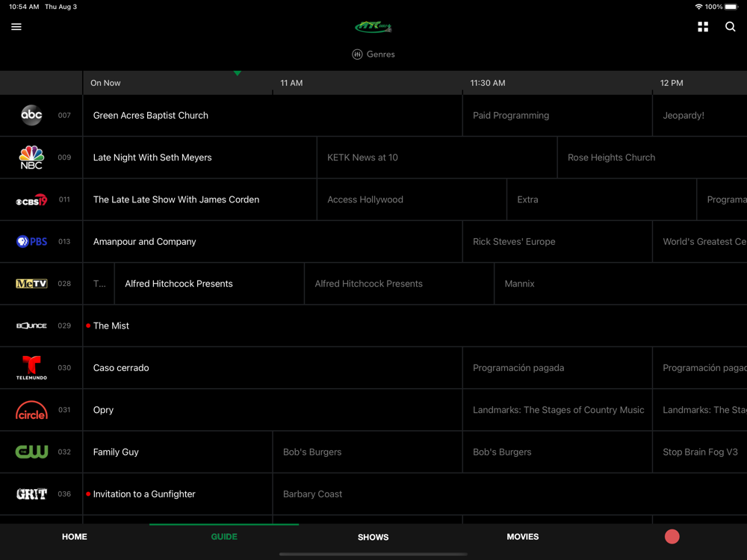Viewport: 747px width, 560px height.
Task: Tap the Wi-Fi status icon
Action: (698, 7)
